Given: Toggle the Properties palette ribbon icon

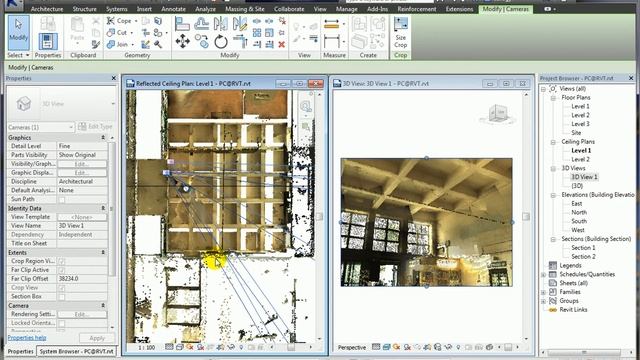Looking at the screenshot, I should click(48, 41).
